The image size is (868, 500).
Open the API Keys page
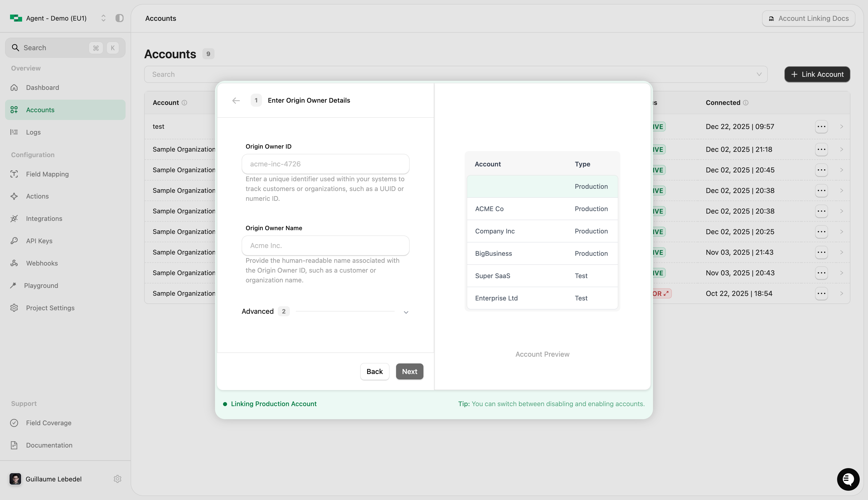coord(39,241)
